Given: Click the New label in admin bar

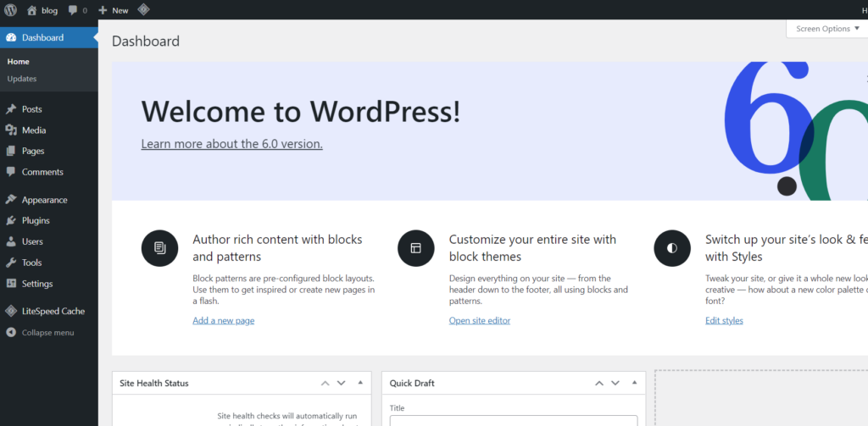Looking at the screenshot, I should tap(120, 10).
